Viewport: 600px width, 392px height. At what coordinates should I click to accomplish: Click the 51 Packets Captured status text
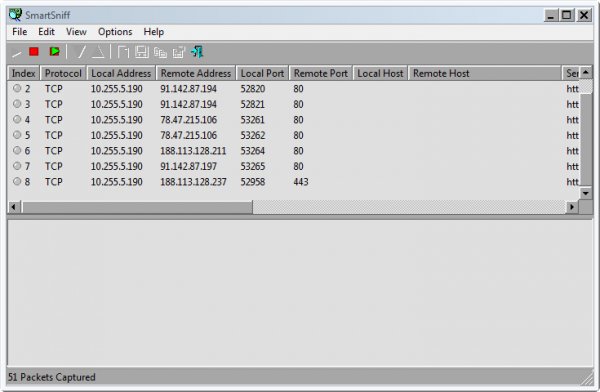pyautogui.click(x=52, y=377)
